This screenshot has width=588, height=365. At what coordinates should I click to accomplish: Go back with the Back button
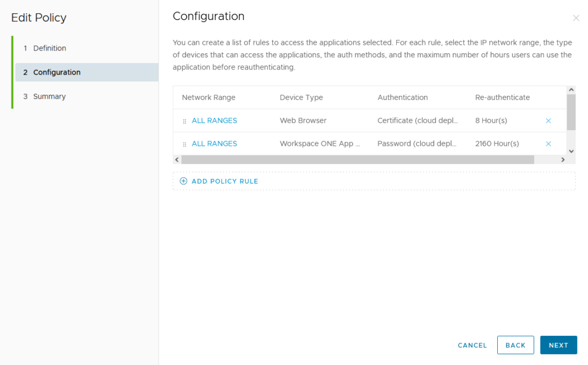pos(515,345)
